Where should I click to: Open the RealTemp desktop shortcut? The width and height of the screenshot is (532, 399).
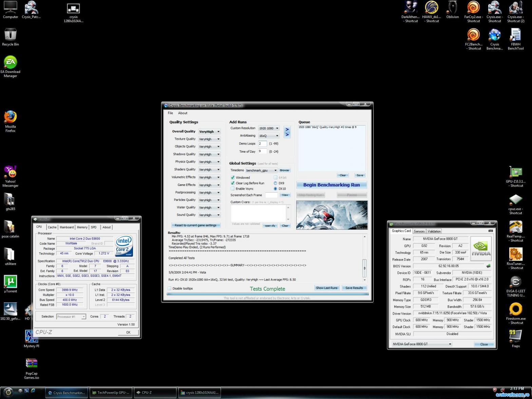[515, 231]
